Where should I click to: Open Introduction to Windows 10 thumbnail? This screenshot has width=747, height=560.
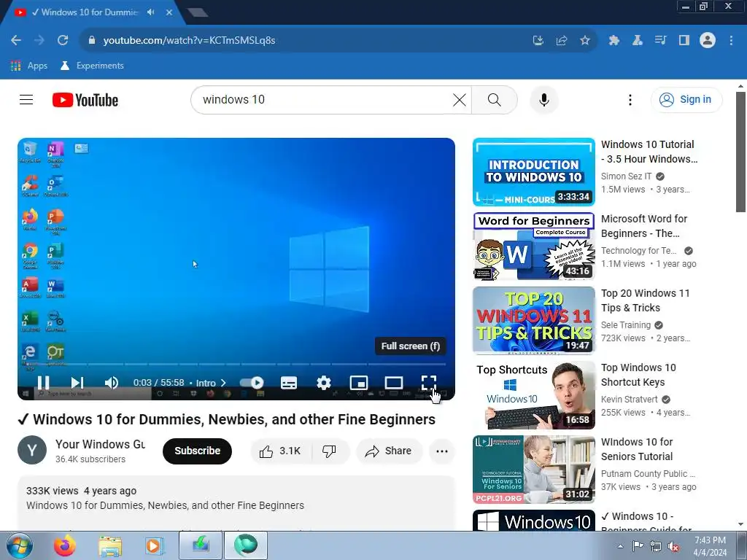[533, 172]
